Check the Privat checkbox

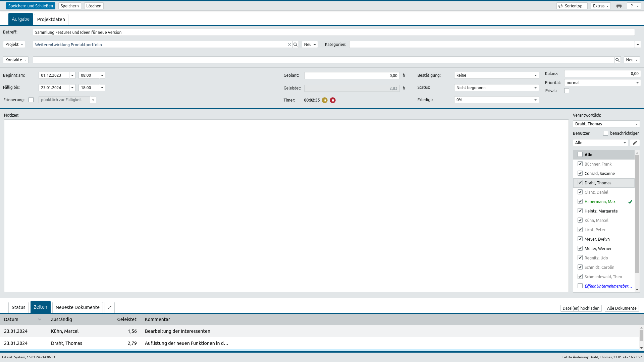point(567,91)
